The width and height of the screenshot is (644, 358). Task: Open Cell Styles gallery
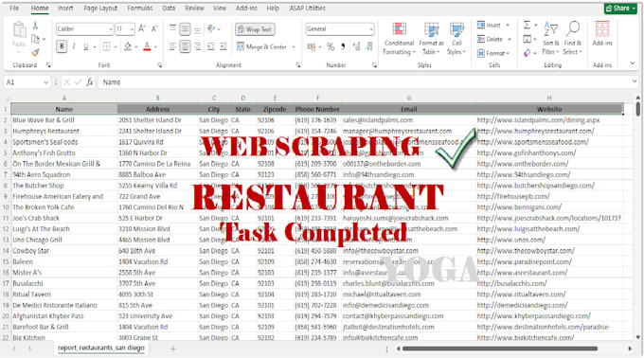click(456, 39)
